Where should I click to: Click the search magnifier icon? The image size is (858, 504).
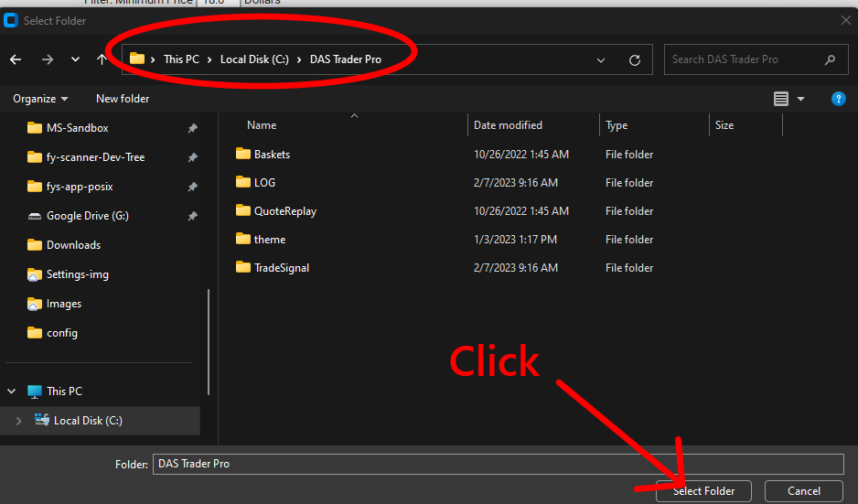(x=830, y=59)
